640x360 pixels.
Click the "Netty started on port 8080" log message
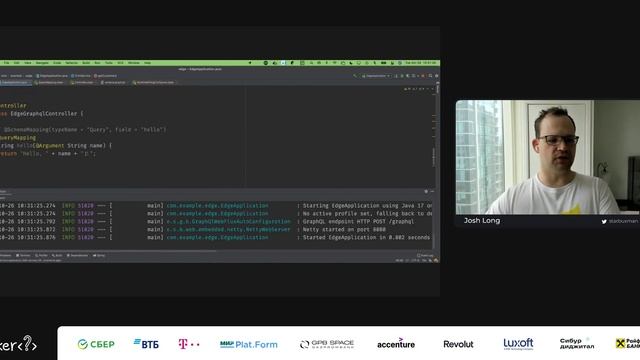point(344,229)
